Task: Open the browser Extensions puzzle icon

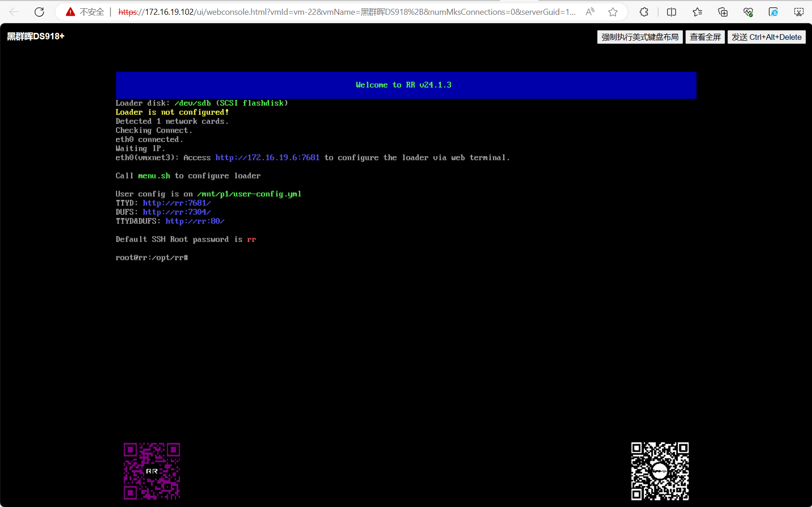Action: 644,12
